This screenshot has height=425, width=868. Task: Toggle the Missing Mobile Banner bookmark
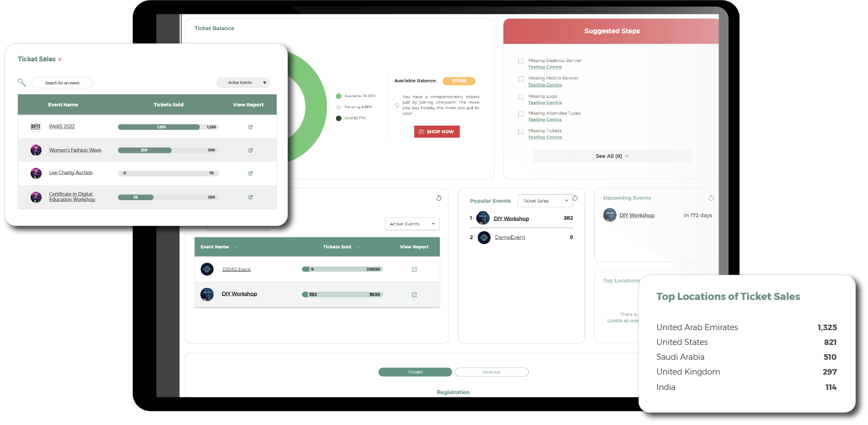pyautogui.click(x=521, y=79)
